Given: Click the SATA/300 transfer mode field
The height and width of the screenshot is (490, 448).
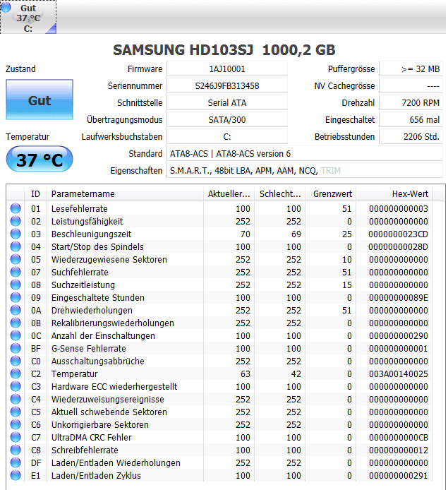Looking at the screenshot, I should (227, 119).
